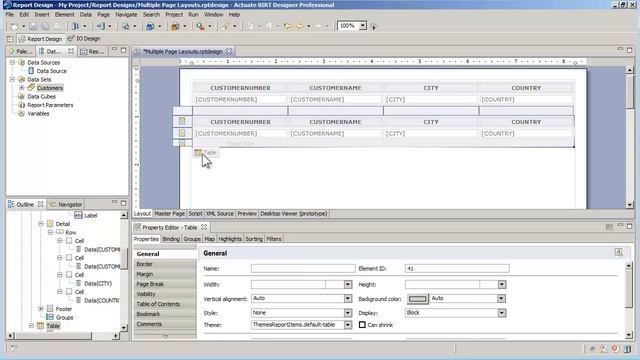Click the Print toolbar icon

(56, 26)
